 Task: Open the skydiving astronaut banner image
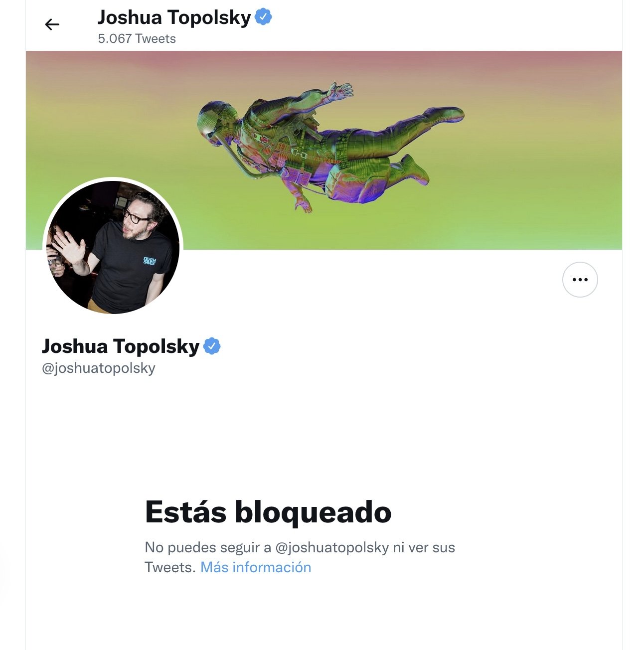pos(324,150)
